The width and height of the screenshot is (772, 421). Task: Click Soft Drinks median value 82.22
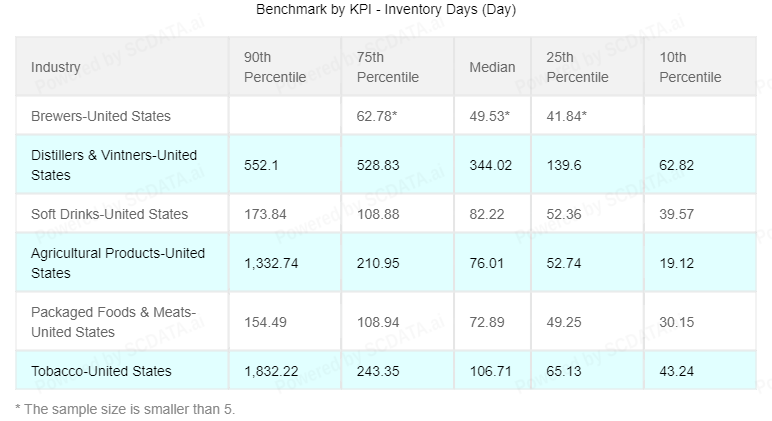tap(487, 214)
